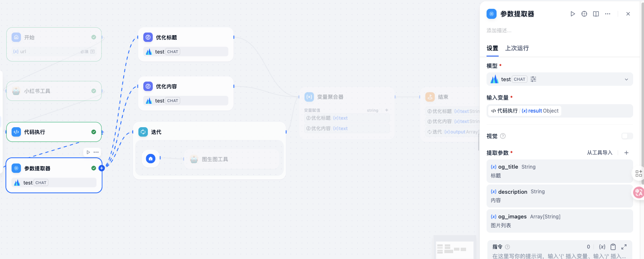Image resolution: width=644 pixels, height=259 pixels.
Task: Open the three-dot menu above 参数提取器 node
Action: pos(96,152)
